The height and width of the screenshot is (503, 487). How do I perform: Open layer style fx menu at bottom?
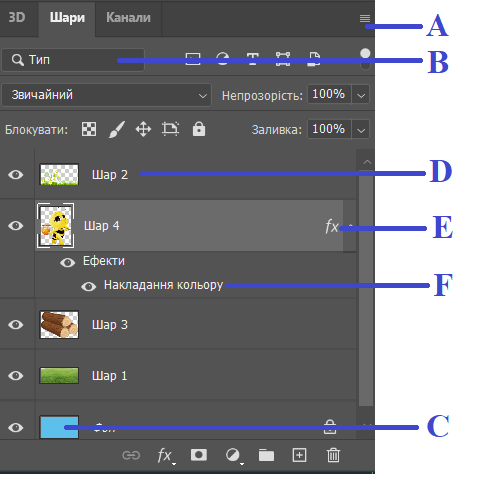[x=165, y=455]
